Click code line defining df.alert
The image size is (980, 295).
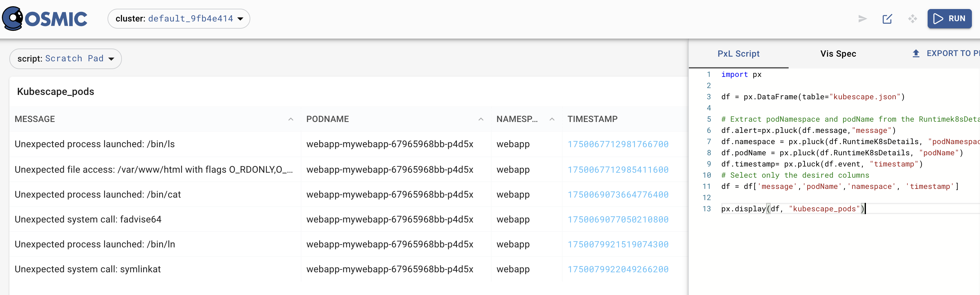point(809,131)
